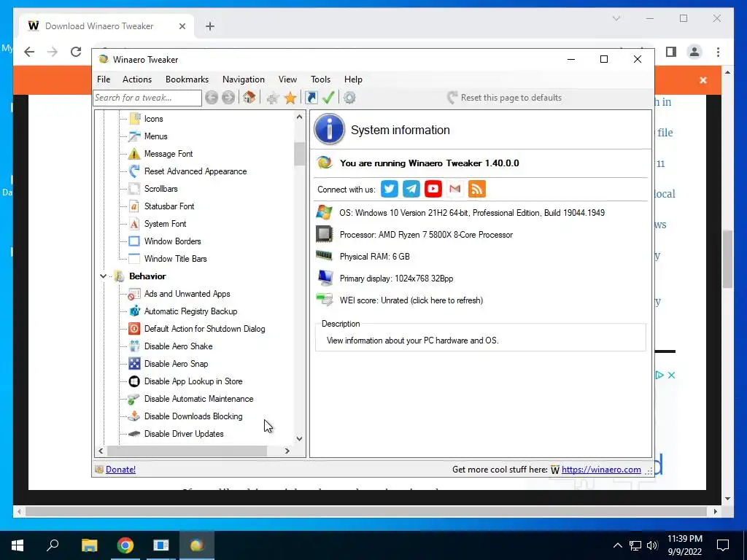
Task: Select the Window Title Bars tree item
Action: 175,259
